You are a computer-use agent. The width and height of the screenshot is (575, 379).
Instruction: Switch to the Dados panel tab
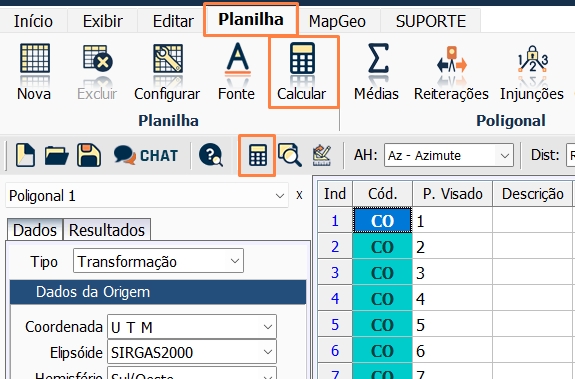tap(35, 230)
